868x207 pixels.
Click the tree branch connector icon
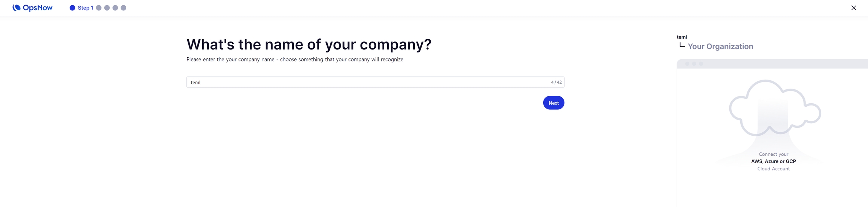(682, 45)
